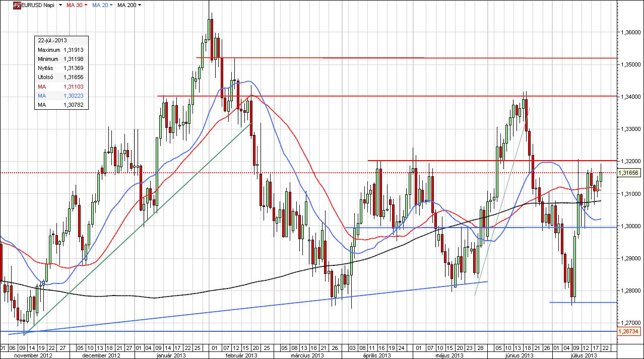The image size is (644, 359).
Task: Click the január 2013 time axis label
Action: click(171, 355)
